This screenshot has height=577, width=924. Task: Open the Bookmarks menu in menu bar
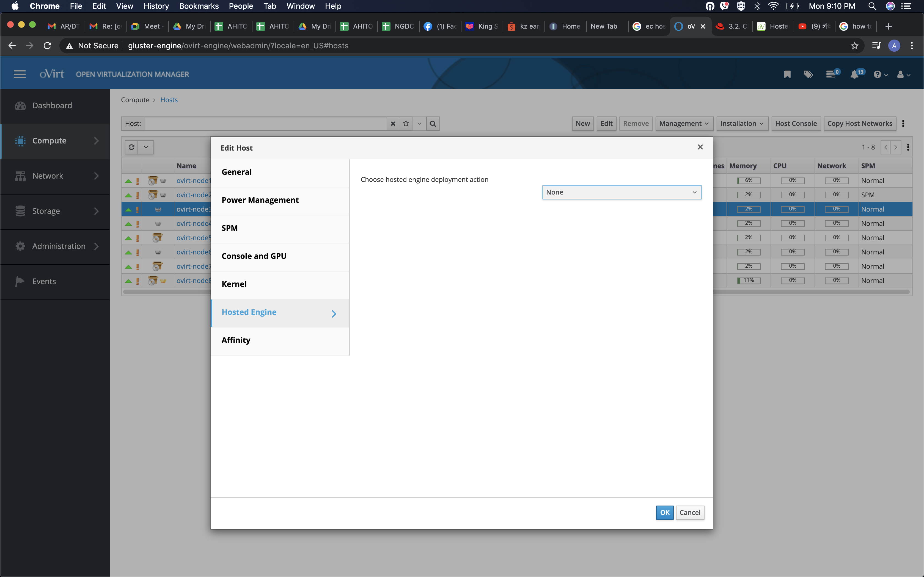tap(199, 6)
